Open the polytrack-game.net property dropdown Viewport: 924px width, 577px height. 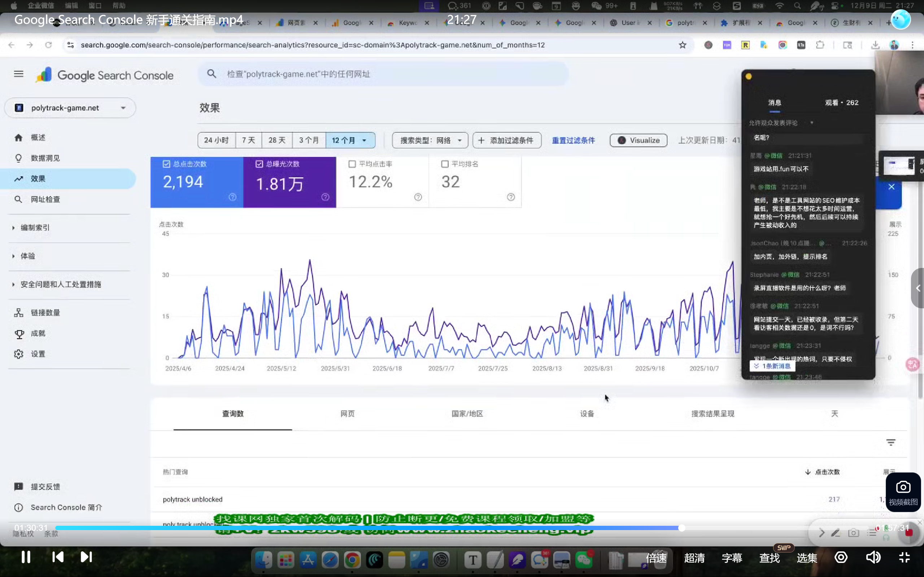pyautogui.click(x=70, y=108)
